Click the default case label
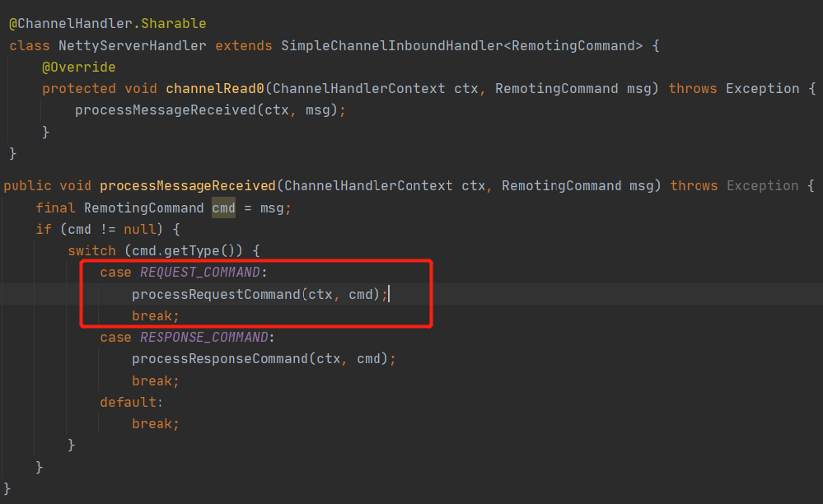Viewport: 823px width, 504px height. tap(129, 402)
